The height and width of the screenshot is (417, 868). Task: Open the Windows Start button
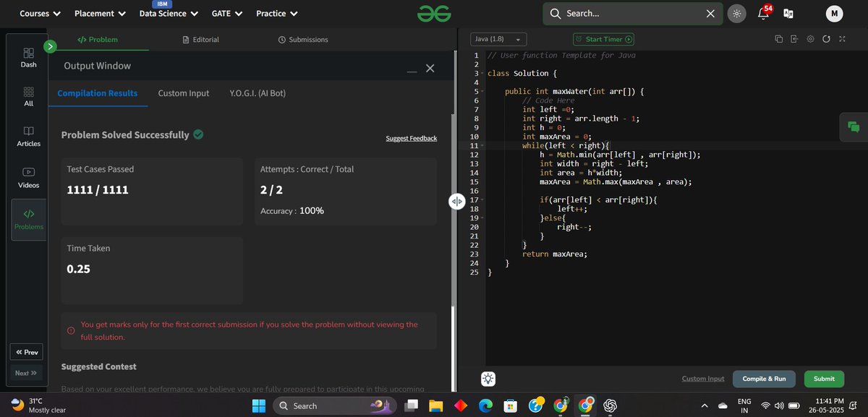[x=259, y=405]
